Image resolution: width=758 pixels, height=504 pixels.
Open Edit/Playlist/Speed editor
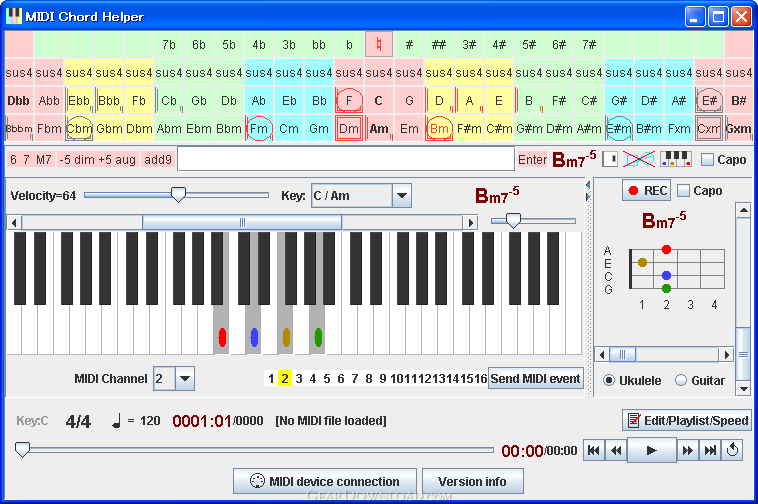point(687,420)
